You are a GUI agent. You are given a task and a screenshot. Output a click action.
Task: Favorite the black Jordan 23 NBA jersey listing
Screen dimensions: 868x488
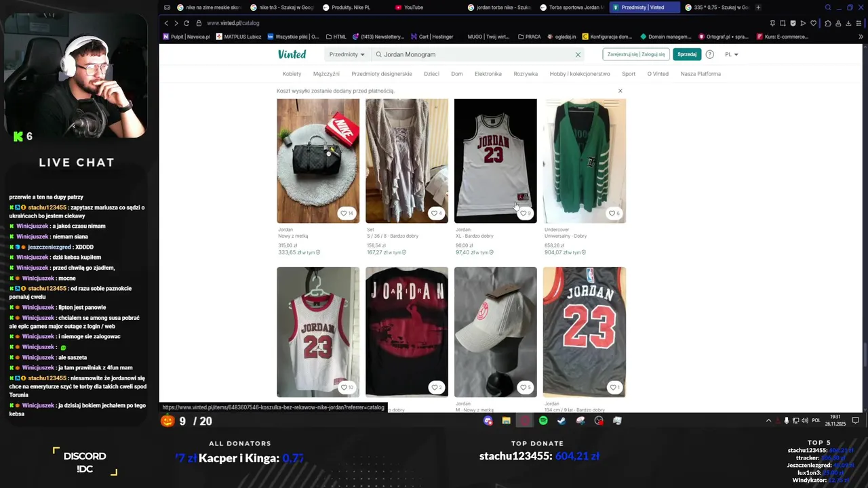pos(613,388)
